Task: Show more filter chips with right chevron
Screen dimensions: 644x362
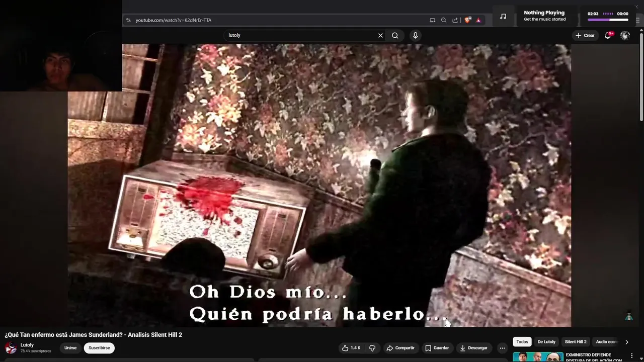Action: (x=626, y=342)
